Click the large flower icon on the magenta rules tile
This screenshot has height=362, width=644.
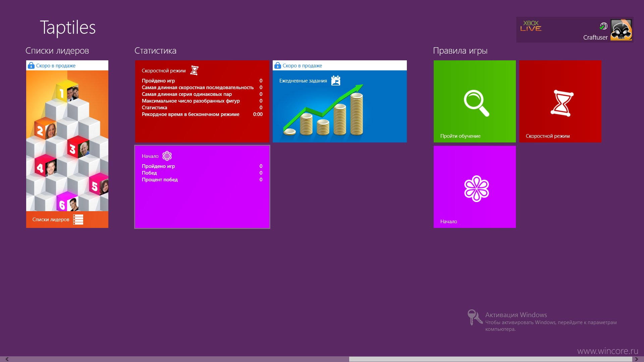click(x=476, y=189)
